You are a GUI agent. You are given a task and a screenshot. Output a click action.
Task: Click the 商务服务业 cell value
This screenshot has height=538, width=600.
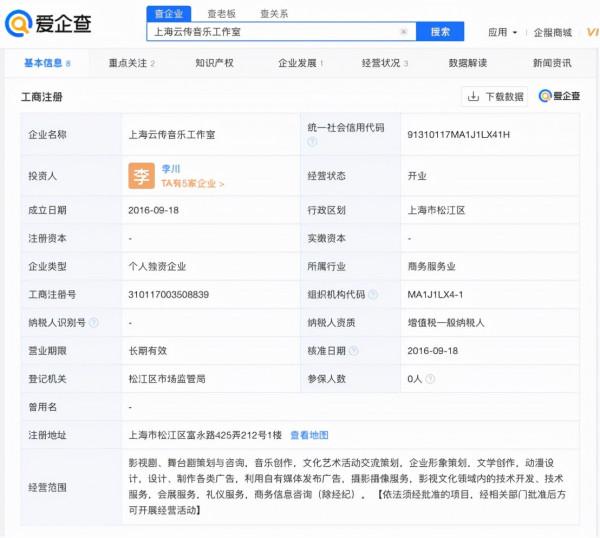tap(431, 266)
